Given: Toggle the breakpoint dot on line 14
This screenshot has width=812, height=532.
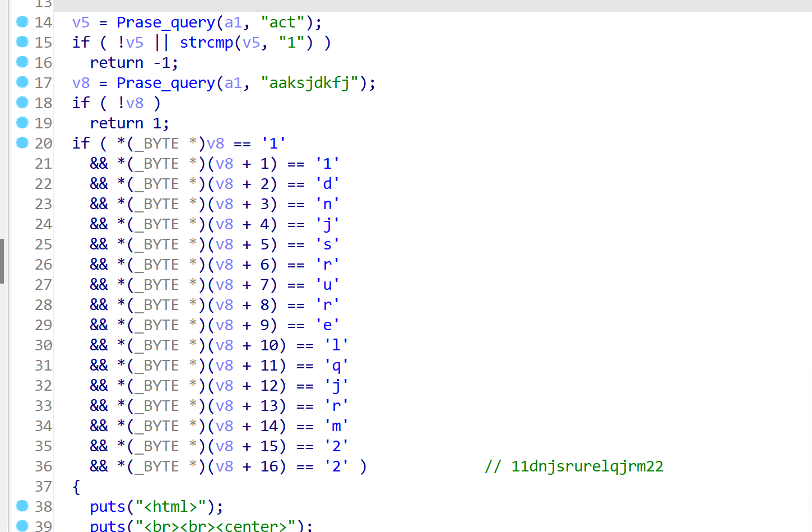Looking at the screenshot, I should coord(22,22).
